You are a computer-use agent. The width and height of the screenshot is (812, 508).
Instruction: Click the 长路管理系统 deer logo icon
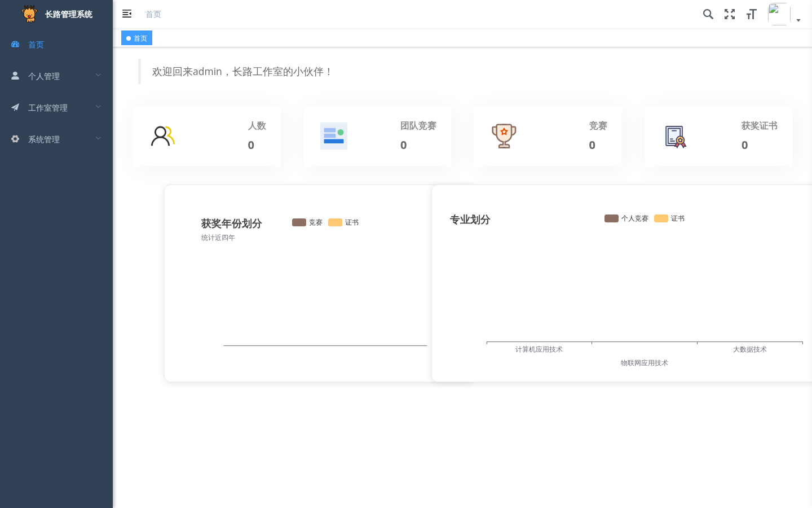(x=29, y=14)
